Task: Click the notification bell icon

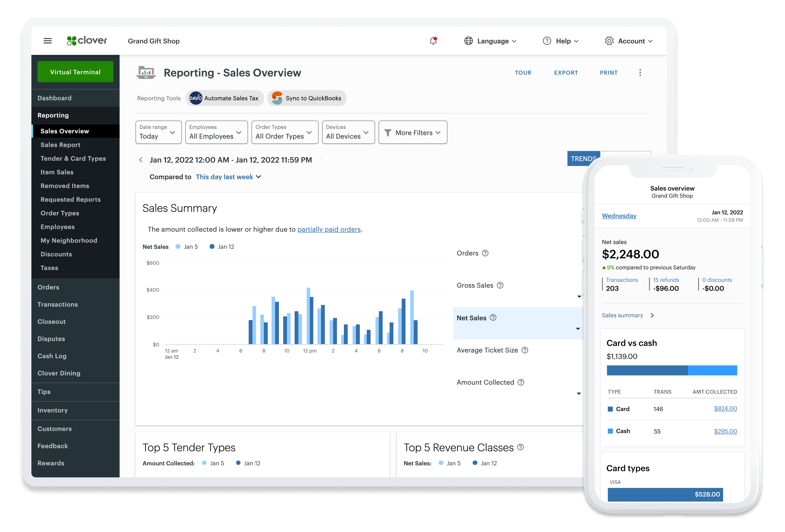Action: [433, 41]
